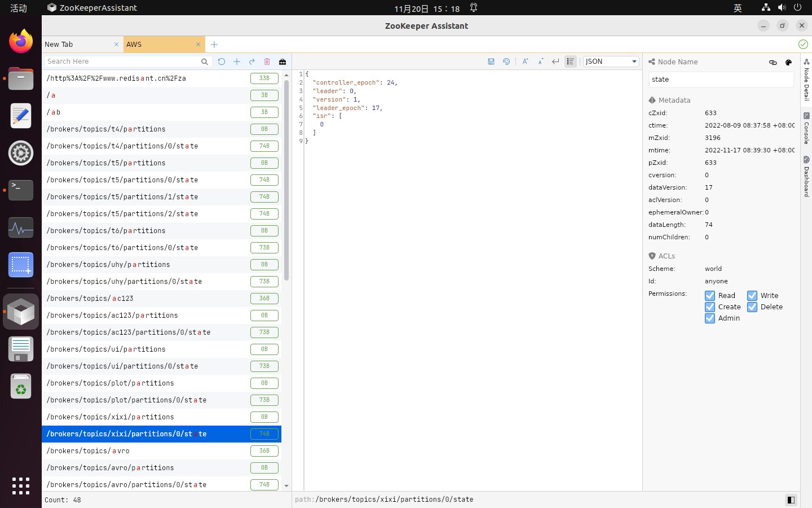Uncheck the Write permission
Image resolution: width=812 pixels, height=508 pixels.
[x=752, y=296]
